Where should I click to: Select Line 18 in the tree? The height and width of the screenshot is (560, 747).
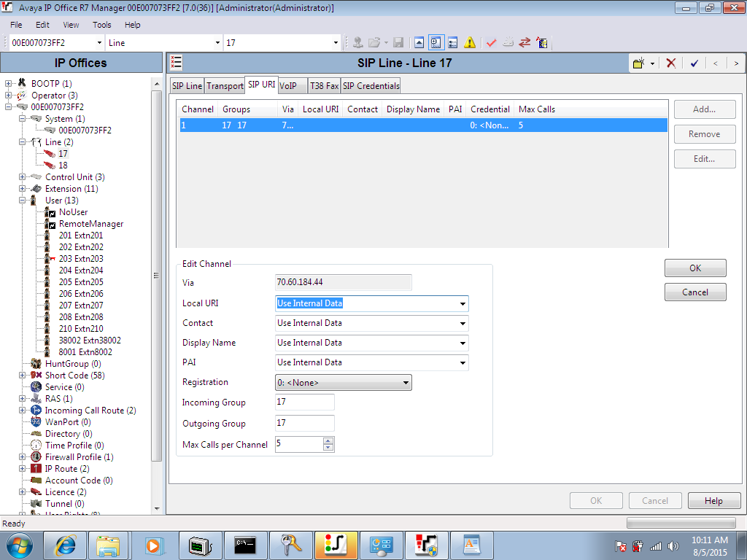click(63, 166)
